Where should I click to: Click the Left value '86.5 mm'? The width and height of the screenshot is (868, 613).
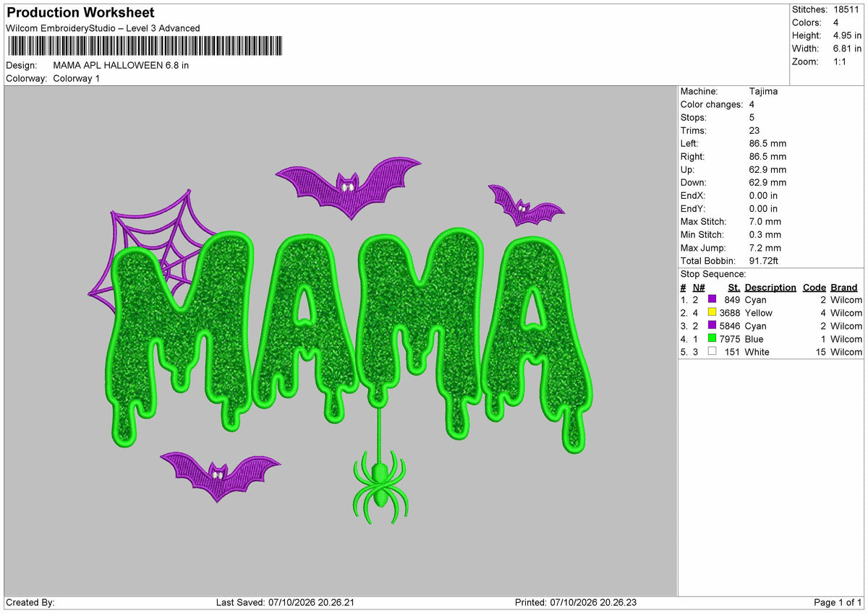pos(768,144)
